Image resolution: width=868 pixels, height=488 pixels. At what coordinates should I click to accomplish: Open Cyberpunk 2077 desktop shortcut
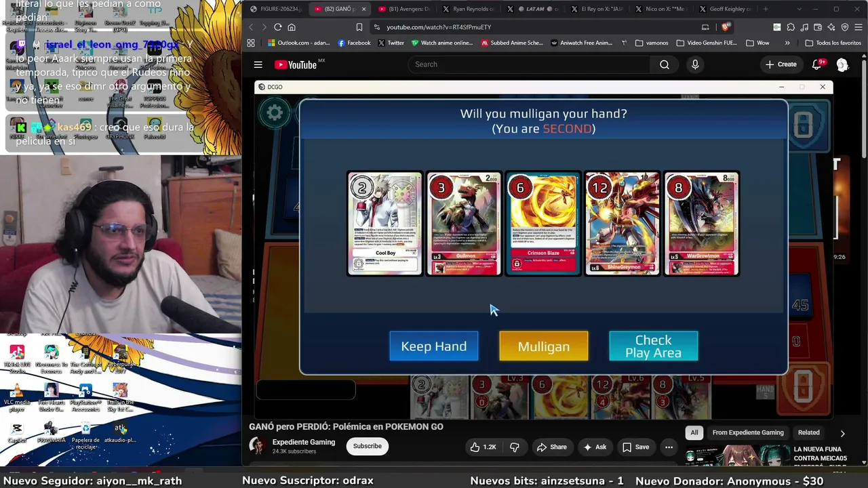tap(121, 359)
